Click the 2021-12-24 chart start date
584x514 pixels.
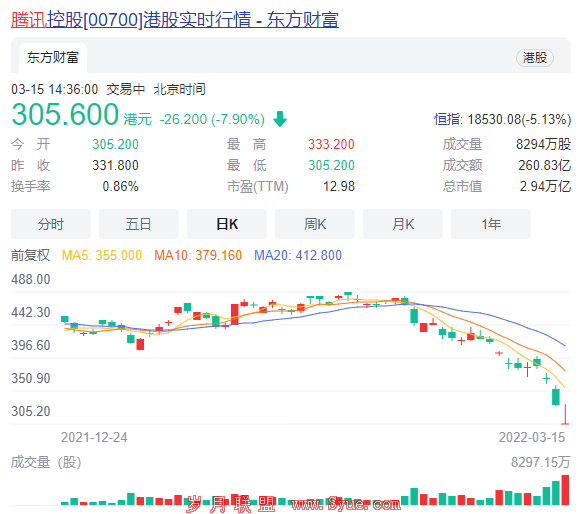click(94, 437)
